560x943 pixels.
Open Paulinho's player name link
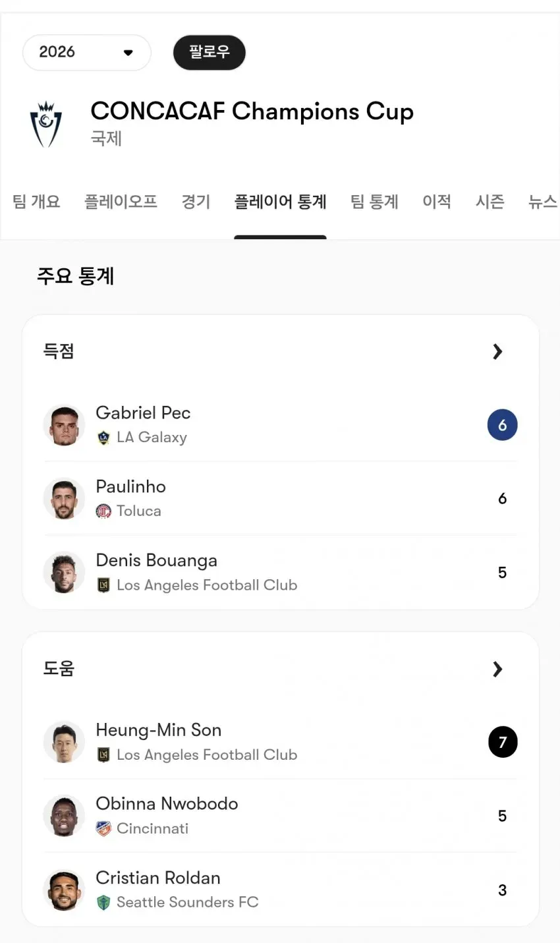click(x=131, y=486)
